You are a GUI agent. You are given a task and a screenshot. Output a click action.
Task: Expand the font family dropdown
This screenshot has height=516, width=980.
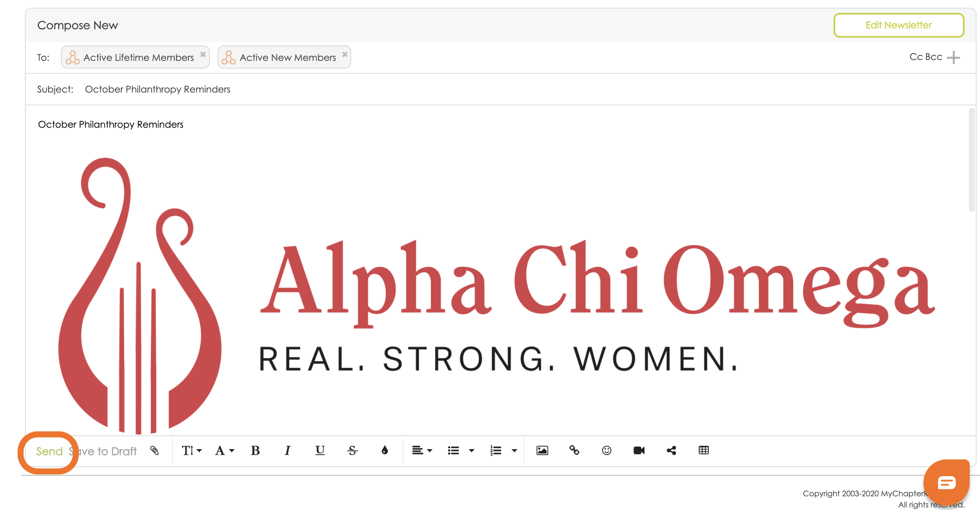tap(224, 450)
